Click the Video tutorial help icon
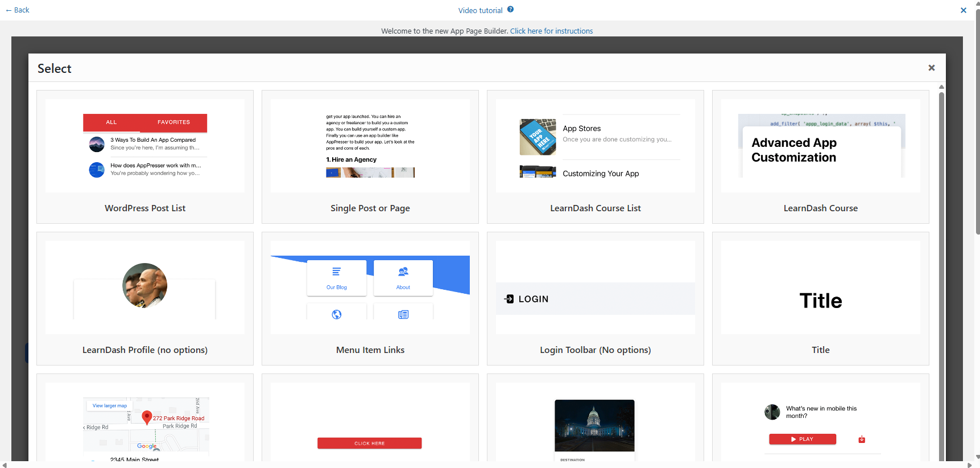Screen dimensions: 980x468 [x=510, y=9]
